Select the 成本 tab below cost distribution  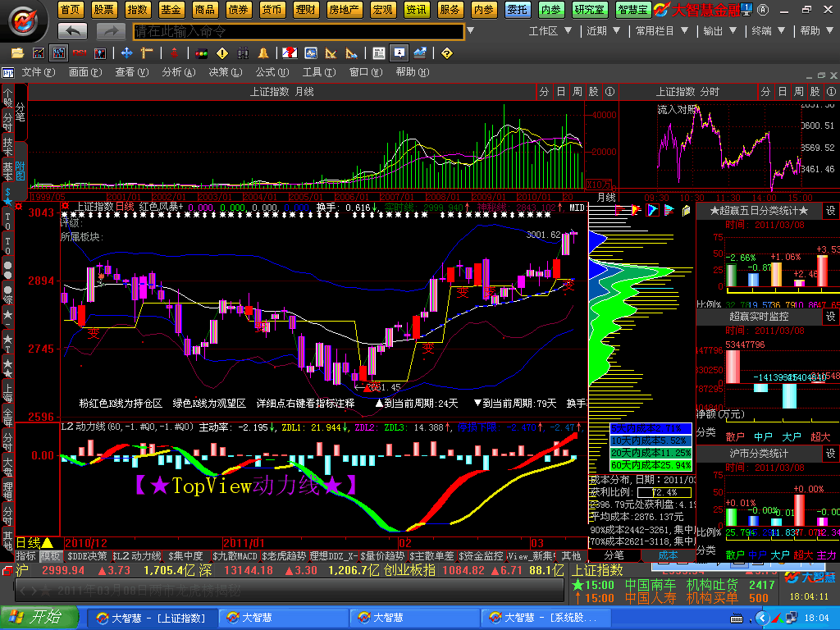(x=668, y=555)
